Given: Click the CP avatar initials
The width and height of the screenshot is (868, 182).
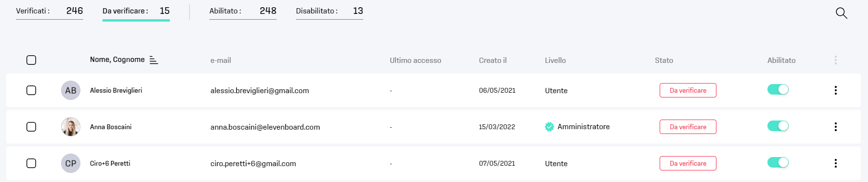Looking at the screenshot, I should (x=71, y=163).
